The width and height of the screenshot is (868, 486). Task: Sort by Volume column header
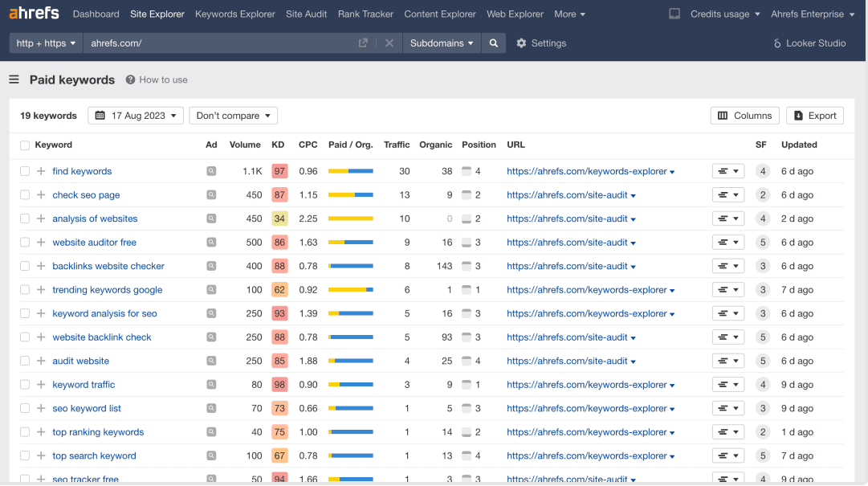click(245, 145)
